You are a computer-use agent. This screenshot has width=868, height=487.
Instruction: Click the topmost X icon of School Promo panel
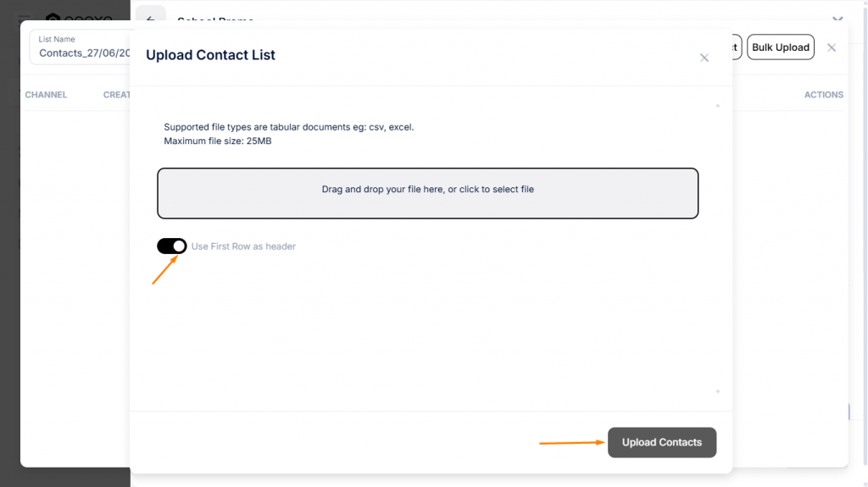[837, 19]
